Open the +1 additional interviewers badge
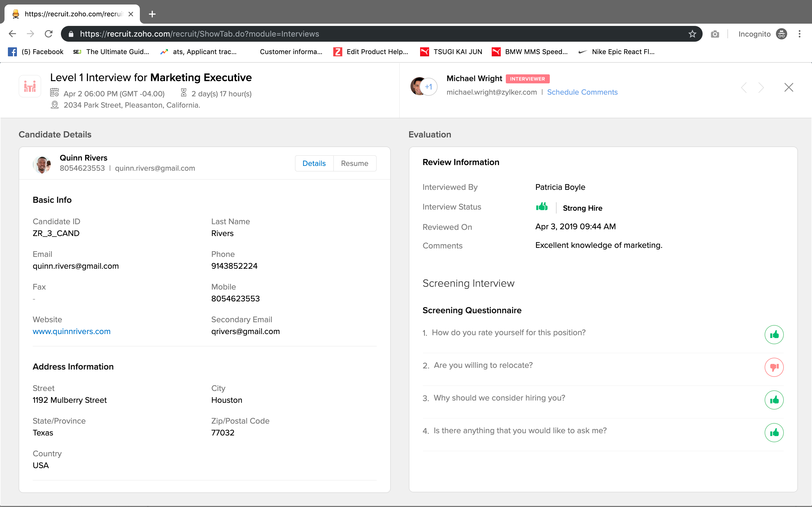The height and width of the screenshot is (507, 812). 429,87
